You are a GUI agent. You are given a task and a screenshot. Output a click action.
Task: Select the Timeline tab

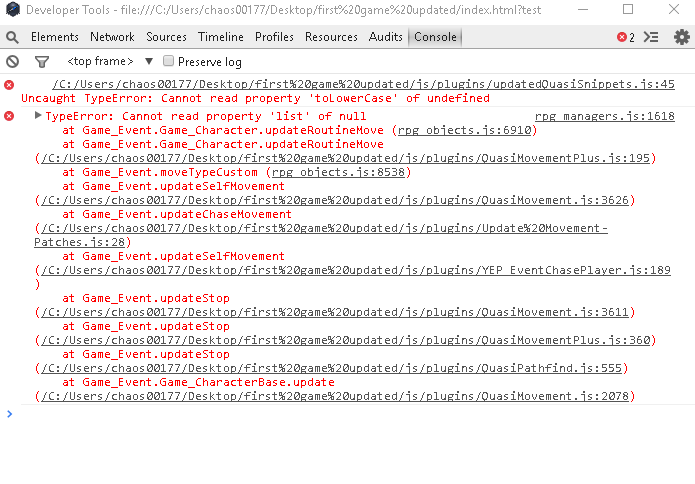pyautogui.click(x=221, y=37)
